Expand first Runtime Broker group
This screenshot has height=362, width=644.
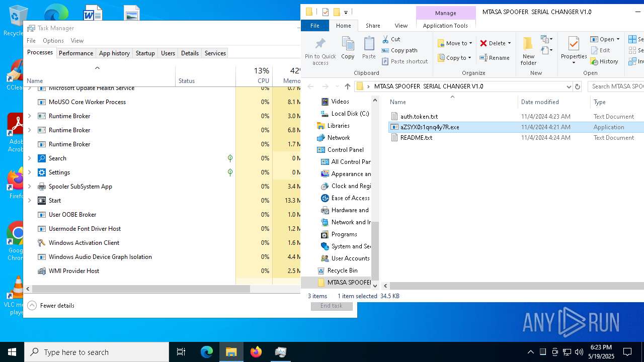(x=29, y=116)
